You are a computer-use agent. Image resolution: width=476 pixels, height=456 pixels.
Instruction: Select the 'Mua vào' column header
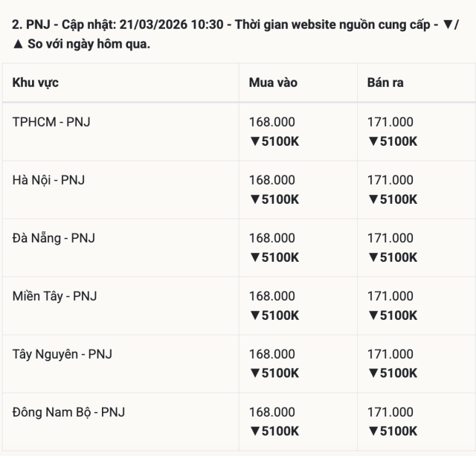pyautogui.click(x=273, y=83)
